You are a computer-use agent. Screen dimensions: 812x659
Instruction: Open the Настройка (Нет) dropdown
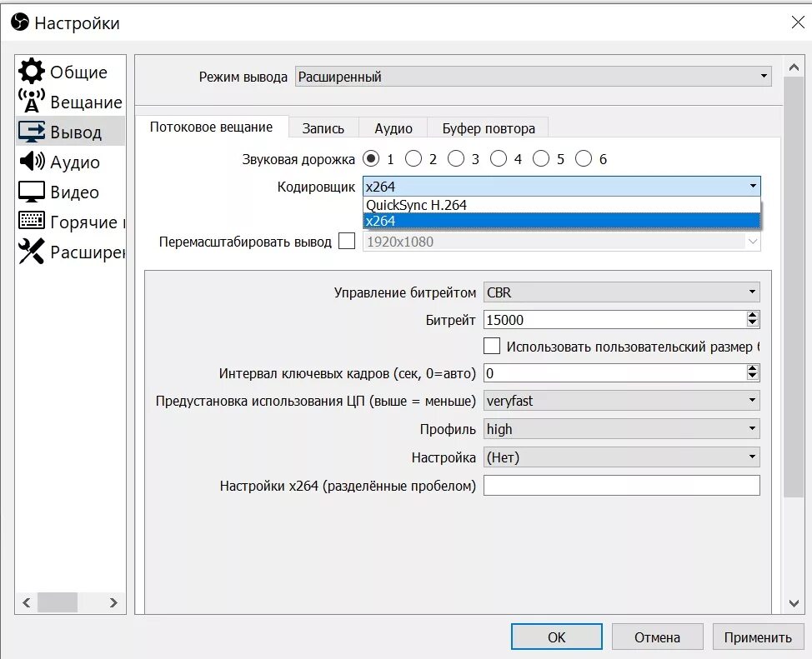tap(621, 457)
